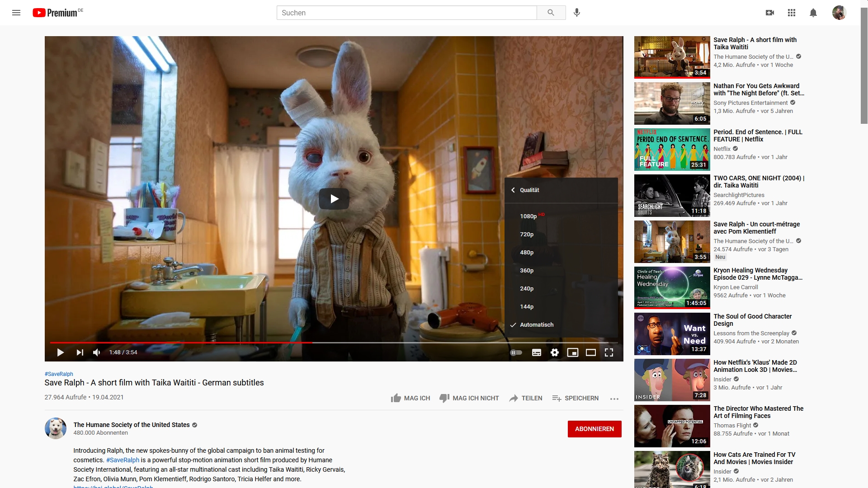Toggle subtitles in the player
868x488 pixels.
click(x=536, y=352)
